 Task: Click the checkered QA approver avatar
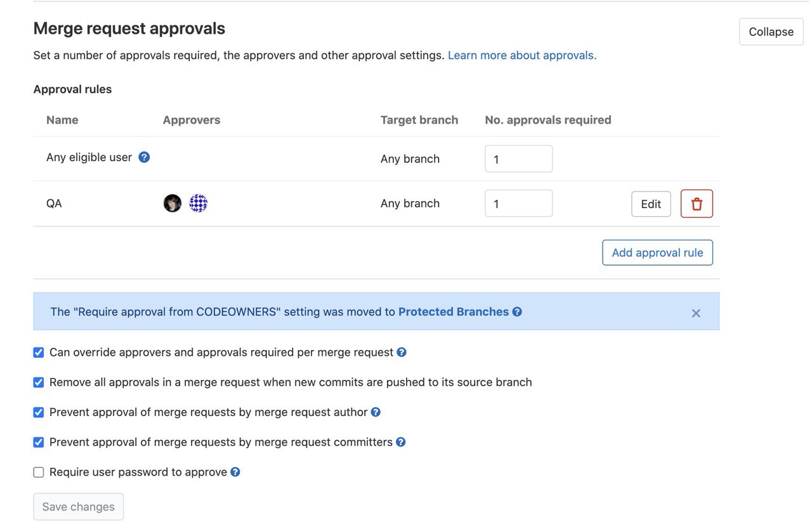tap(199, 203)
